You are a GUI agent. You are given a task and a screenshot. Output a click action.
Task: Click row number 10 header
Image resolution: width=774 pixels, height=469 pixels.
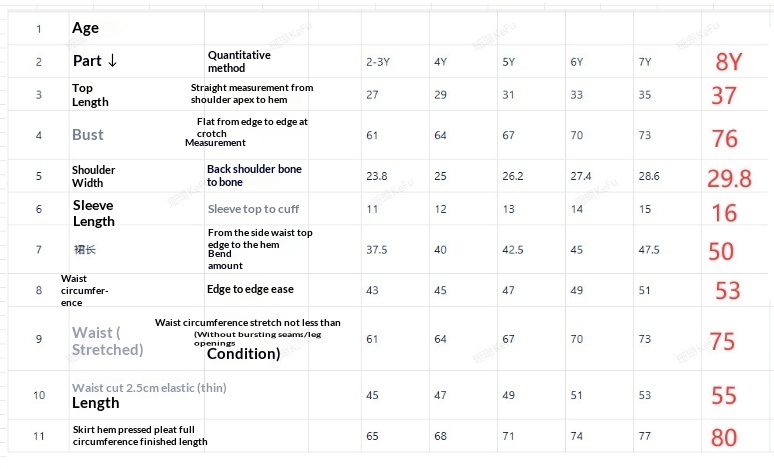39,395
